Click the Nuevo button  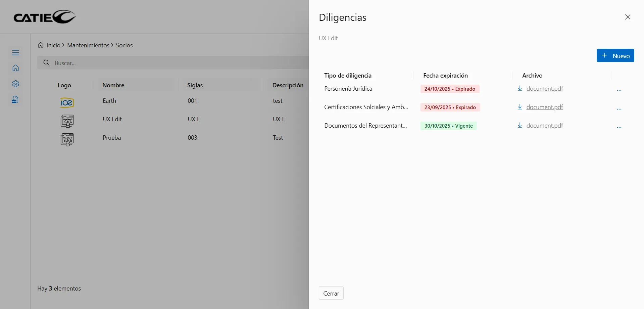coord(615,56)
